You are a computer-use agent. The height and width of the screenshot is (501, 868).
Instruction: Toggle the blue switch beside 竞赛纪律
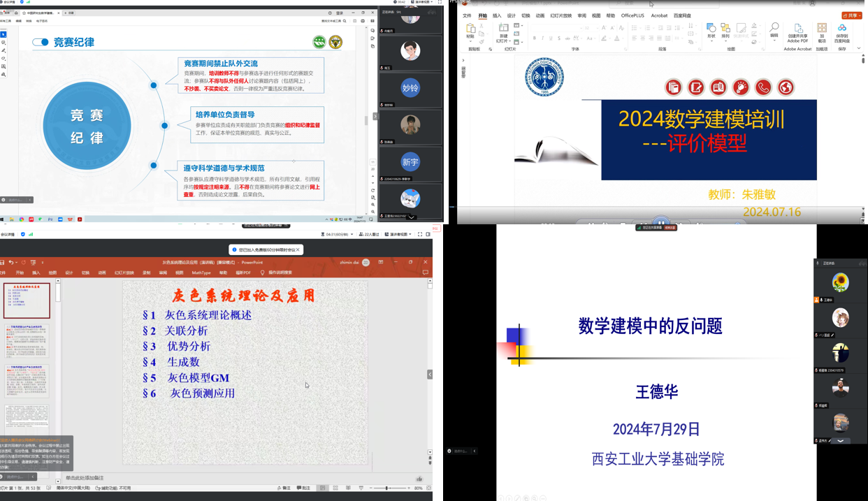point(41,43)
